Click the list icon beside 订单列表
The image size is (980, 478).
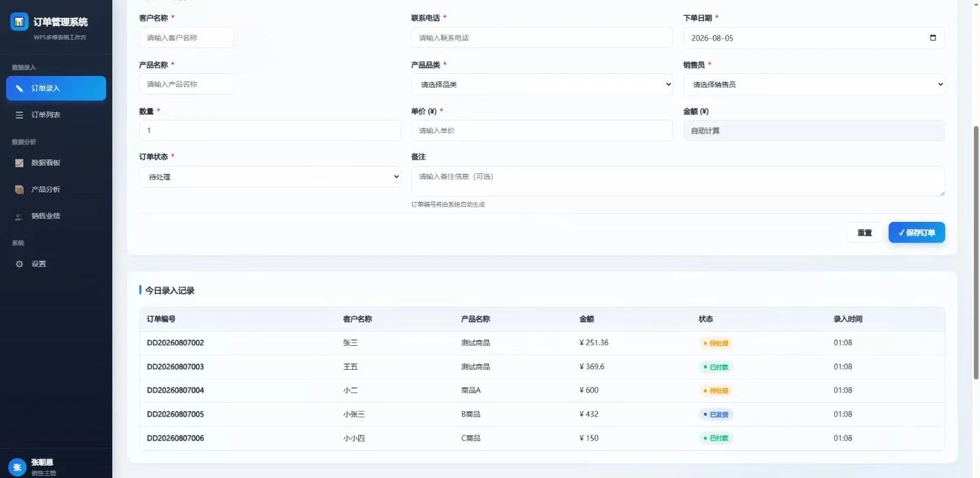[19, 115]
